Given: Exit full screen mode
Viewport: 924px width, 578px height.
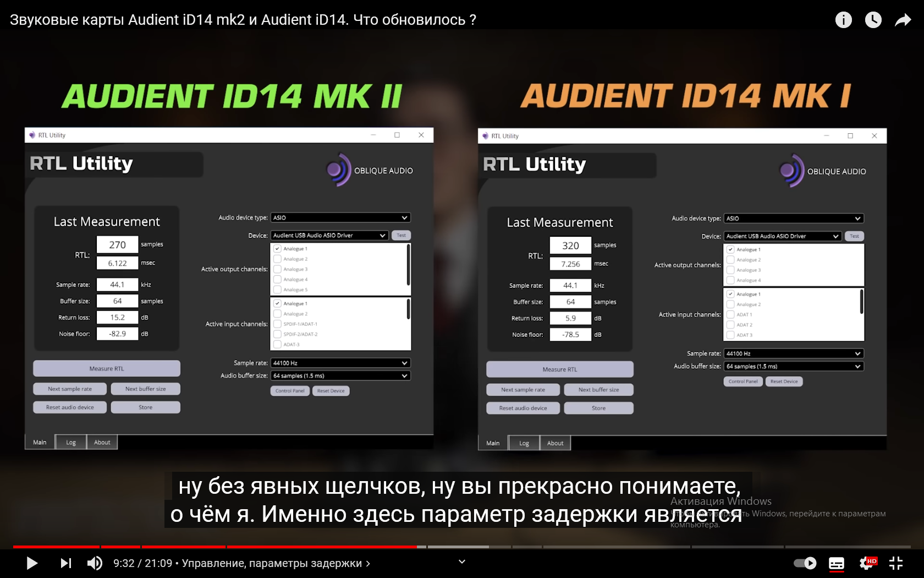Looking at the screenshot, I should [896, 563].
